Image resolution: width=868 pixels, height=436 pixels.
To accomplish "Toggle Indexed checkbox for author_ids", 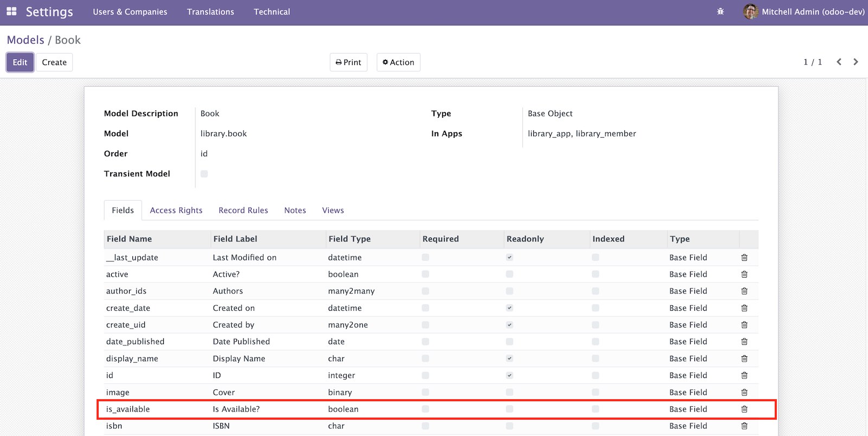I will pyautogui.click(x=596, y=291).
